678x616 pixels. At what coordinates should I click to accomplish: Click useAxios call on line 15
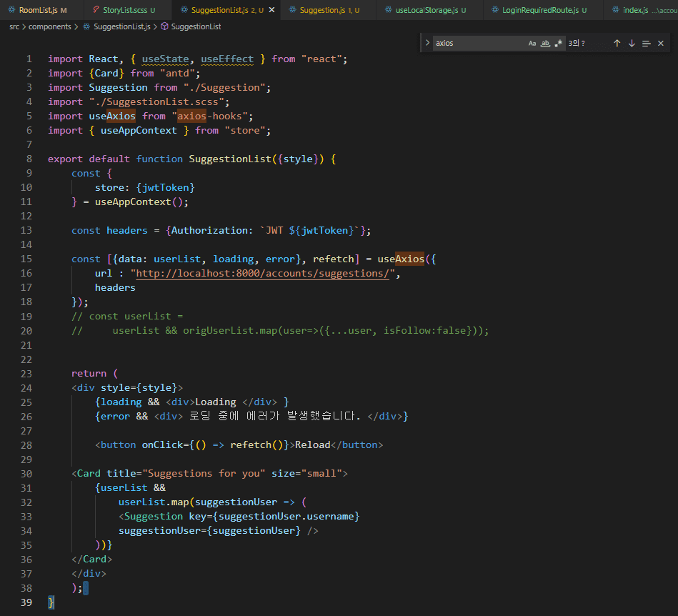(401, 259)
